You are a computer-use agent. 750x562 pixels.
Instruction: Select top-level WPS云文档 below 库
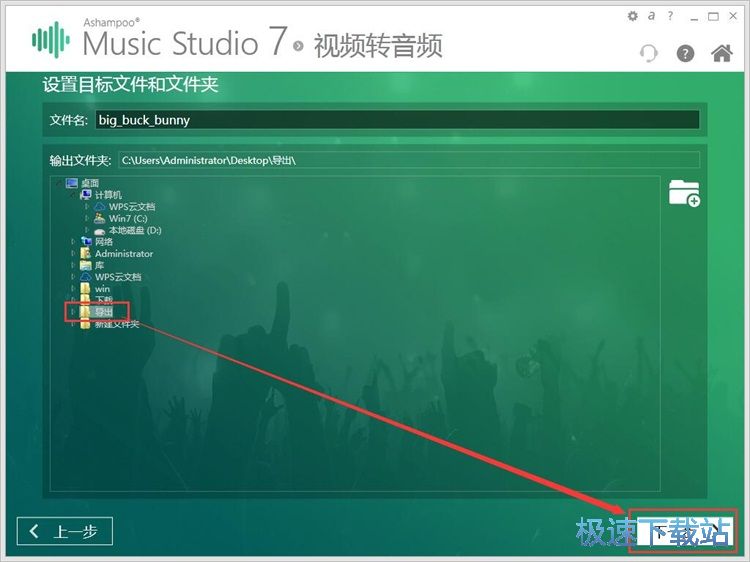(x=118, y=277)
